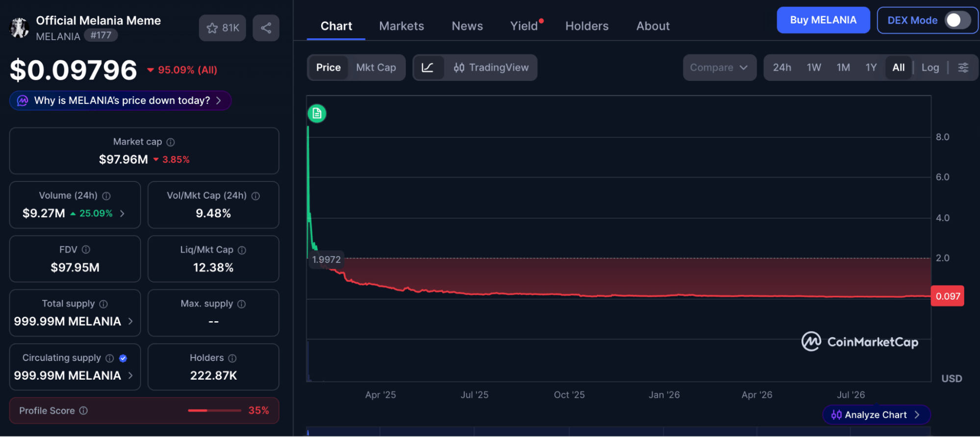
Task: Click the Holders info icon in stats
Action: [232, 359]
